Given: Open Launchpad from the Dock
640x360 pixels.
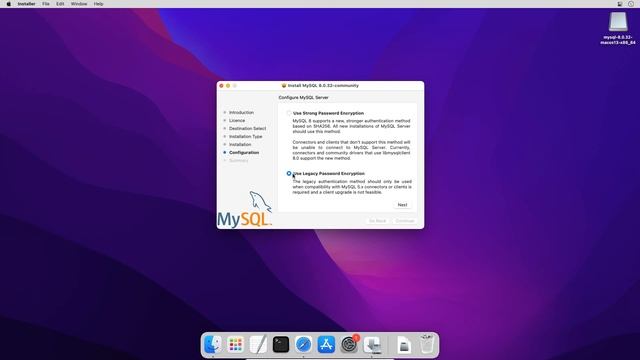Looking at the screenshot, I should coord(236,344).
